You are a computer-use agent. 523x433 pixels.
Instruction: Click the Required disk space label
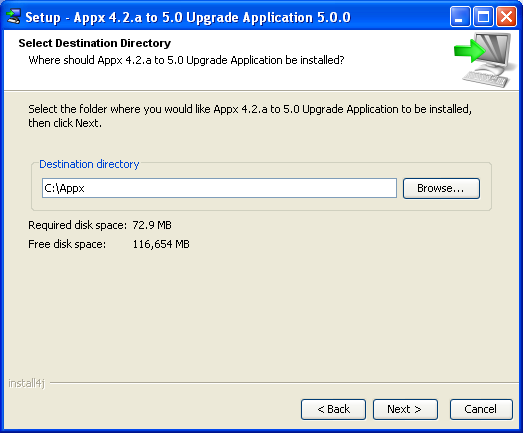(77, 225)
